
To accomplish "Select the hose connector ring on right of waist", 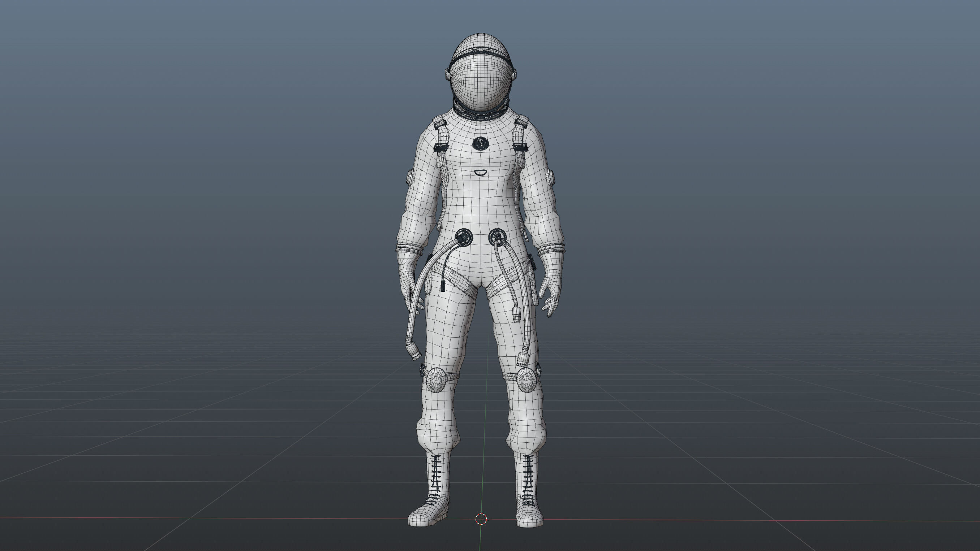I will coord(497,238).
